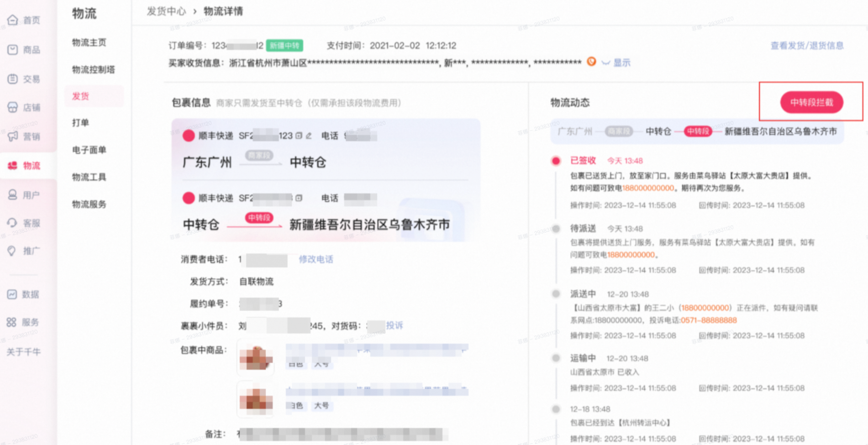Click 关于千牛 in sidebar
The width and height of the screenshot is (868, 445).
[x=24, y=352]
